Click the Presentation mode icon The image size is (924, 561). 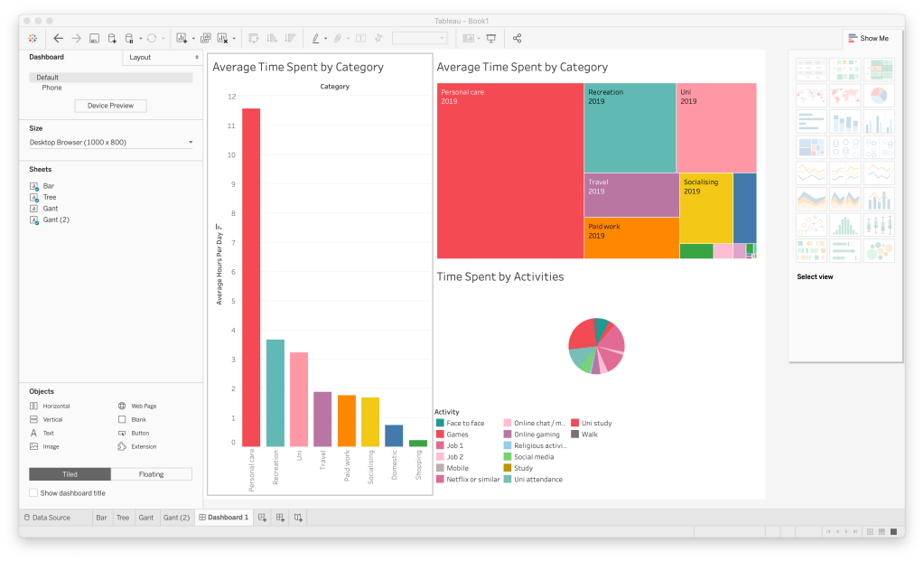491,38
